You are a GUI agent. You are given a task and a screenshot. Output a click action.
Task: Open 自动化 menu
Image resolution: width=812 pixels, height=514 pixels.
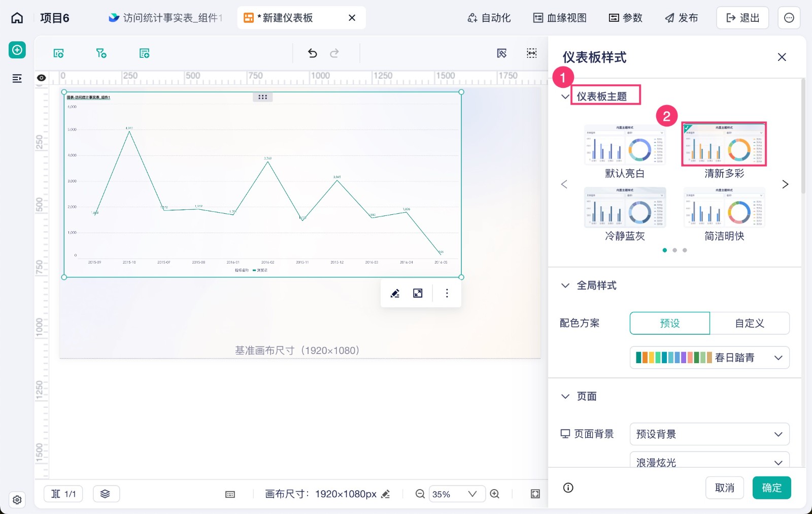[489, 18]
